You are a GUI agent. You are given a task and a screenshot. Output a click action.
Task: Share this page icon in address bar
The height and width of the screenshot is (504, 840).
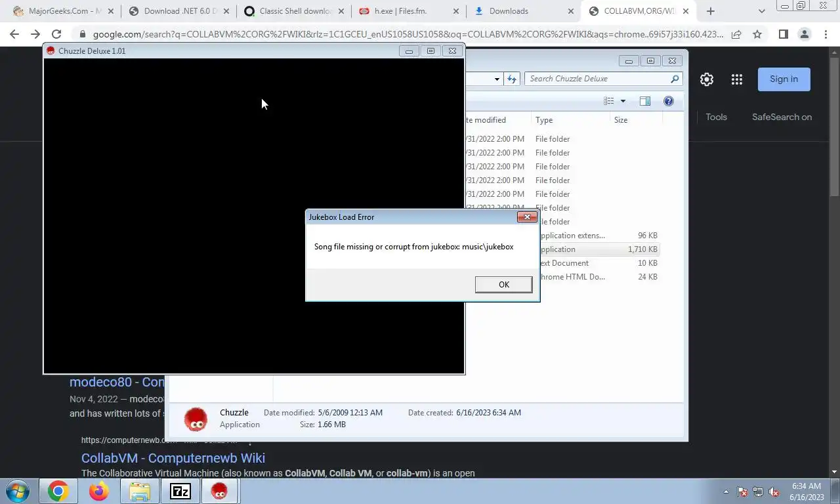(x=736, y=34)
